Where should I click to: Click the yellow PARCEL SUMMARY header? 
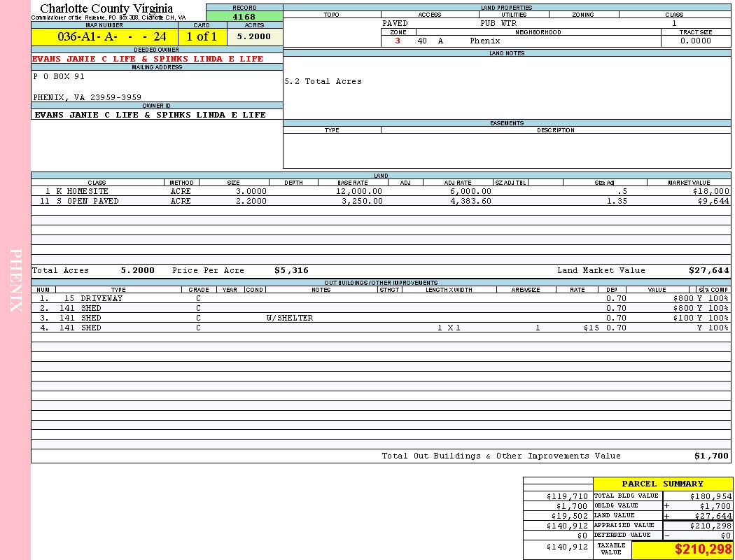pyautogui.click(x=662, y=484)
